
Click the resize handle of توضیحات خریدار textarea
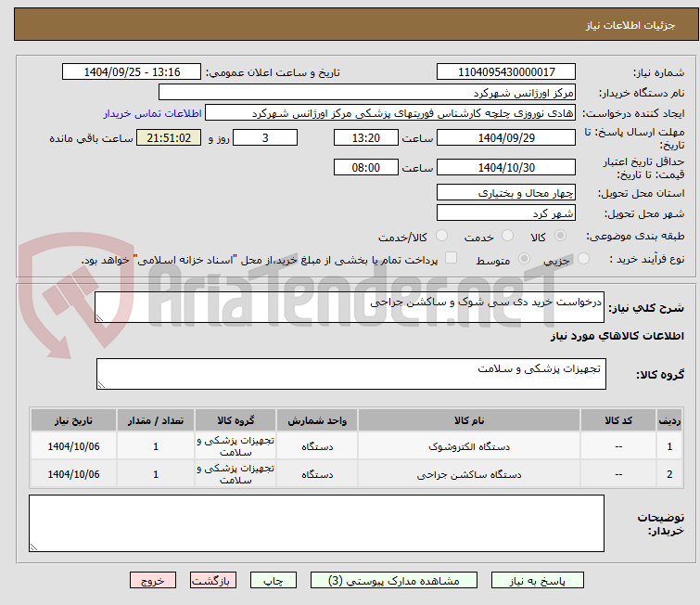pos(33,547)
